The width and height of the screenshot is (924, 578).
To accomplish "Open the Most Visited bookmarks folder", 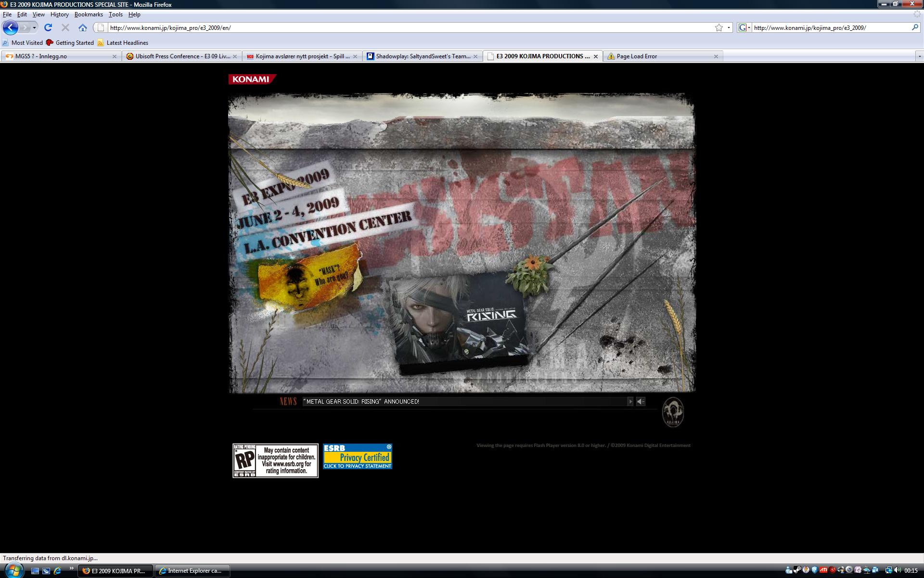I will coord(23,43).
